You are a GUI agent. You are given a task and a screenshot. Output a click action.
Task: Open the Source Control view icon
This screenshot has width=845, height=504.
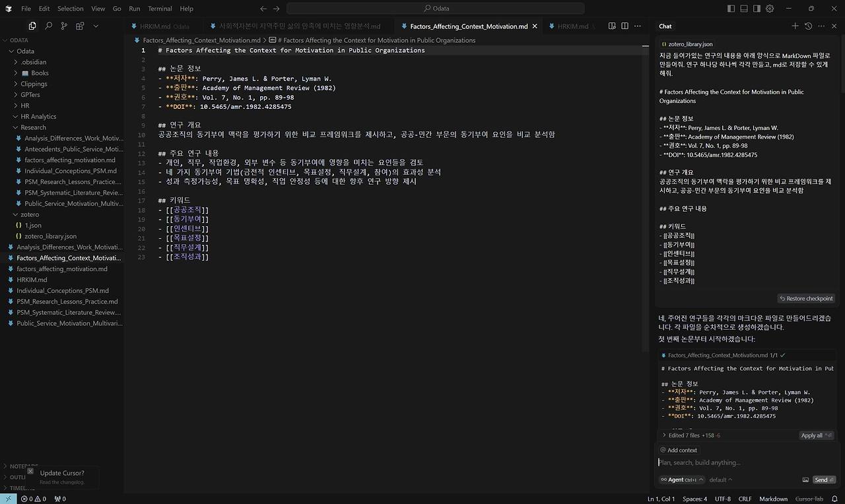click(x=64, y=26)
